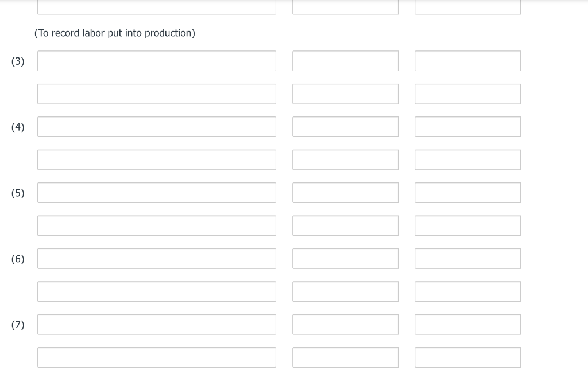This screenshot has width=588, height=390.
Task: Click the second account title field of entry (4)
Action: (x=156, y=159)
